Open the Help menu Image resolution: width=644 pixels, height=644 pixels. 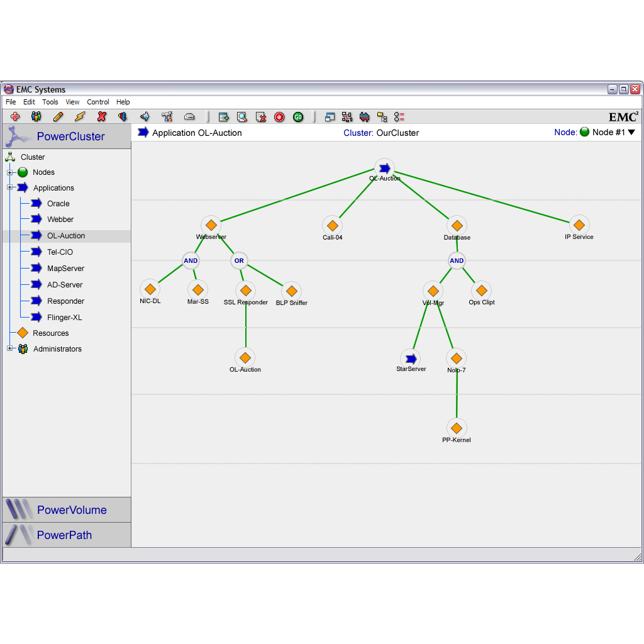tap(123, 102)
